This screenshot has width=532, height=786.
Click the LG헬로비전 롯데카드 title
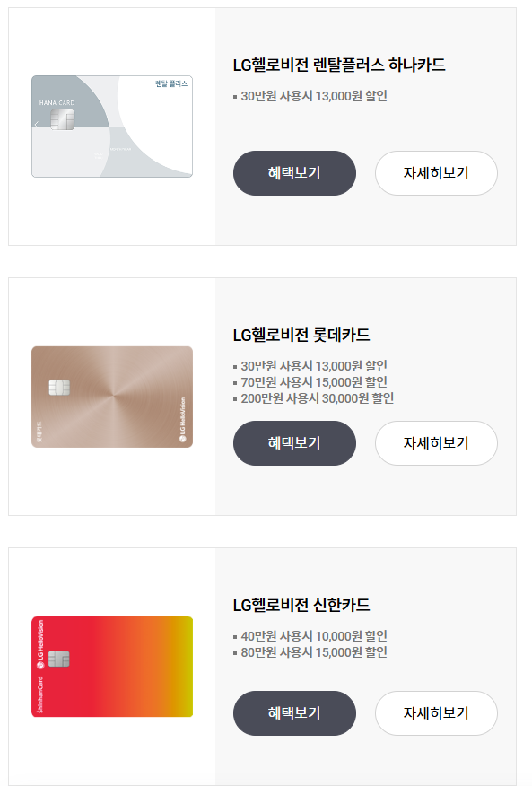coord(301,335)
